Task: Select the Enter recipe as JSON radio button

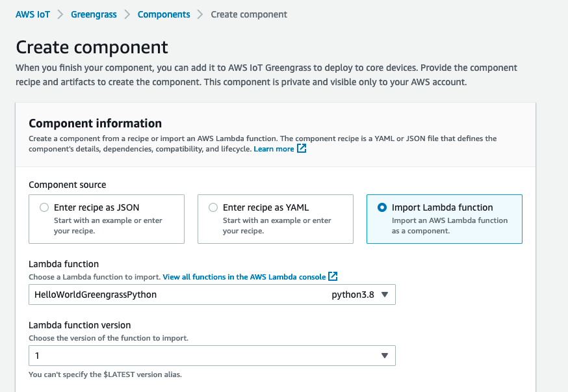Action: point(44,207)
